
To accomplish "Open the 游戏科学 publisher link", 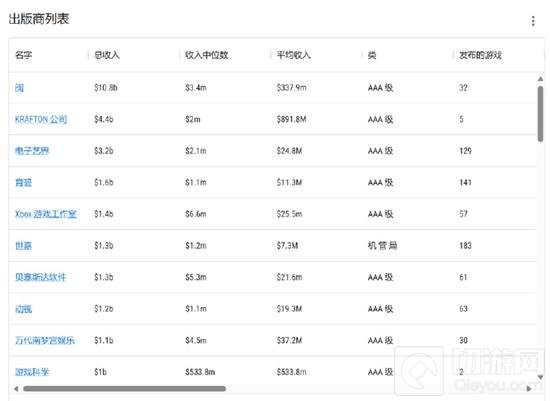I will click(32, 372).
